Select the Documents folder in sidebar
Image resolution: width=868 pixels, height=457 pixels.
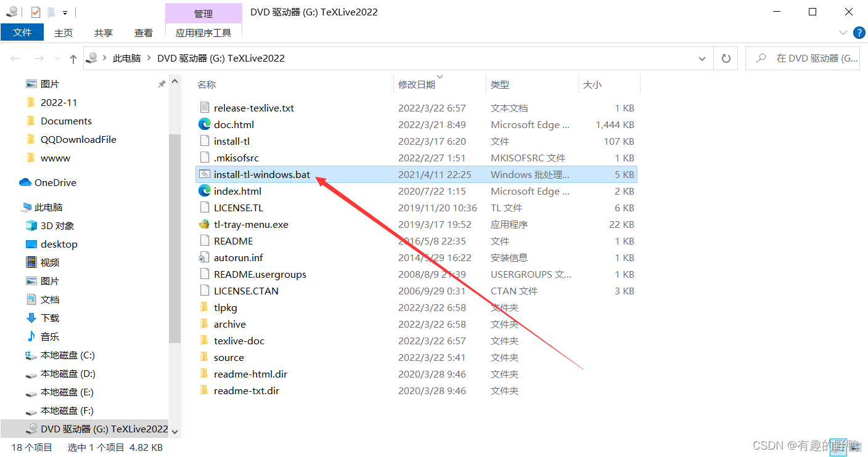66,121
